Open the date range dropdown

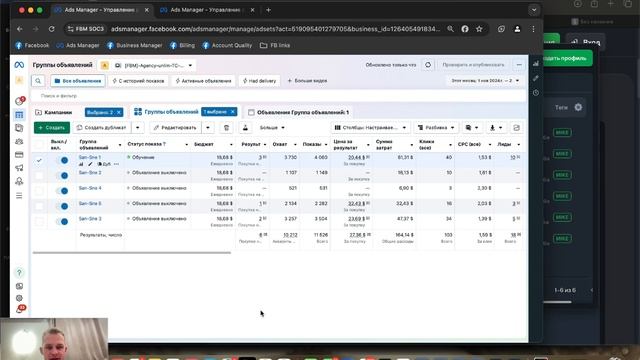pos(485,81)
